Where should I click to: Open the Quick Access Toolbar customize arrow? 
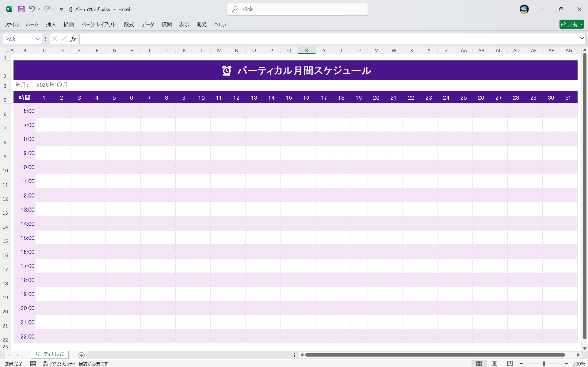61,9
